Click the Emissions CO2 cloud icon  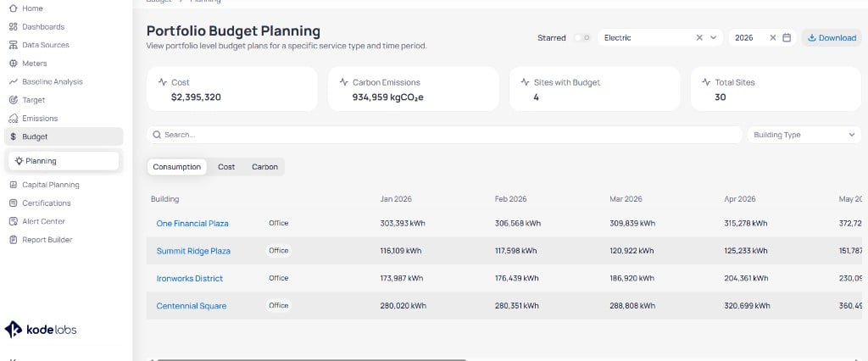pos(14,119)
